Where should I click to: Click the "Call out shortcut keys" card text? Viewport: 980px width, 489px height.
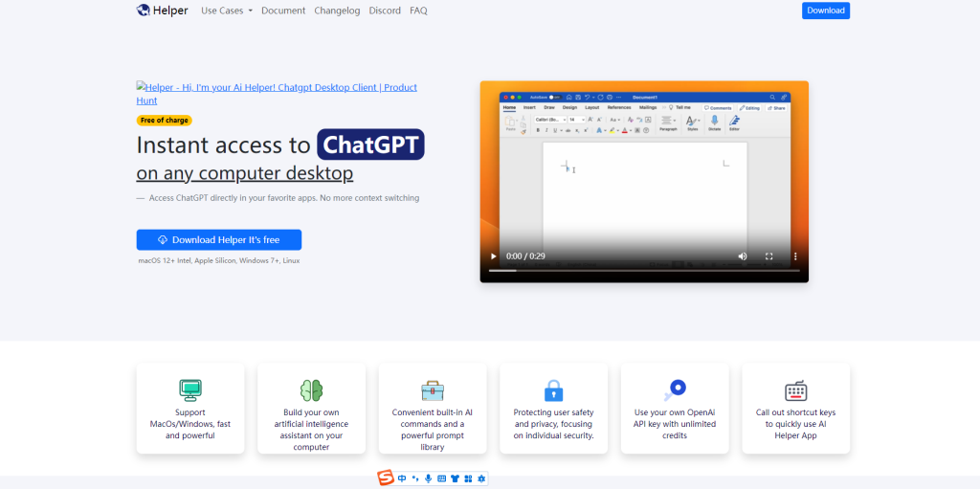796,424
